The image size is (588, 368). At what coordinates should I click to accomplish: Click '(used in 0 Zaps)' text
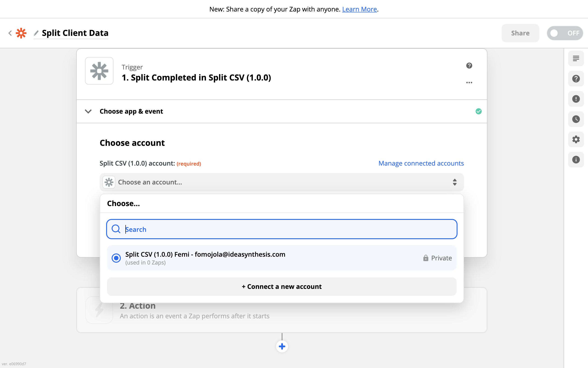click(146, 262)
